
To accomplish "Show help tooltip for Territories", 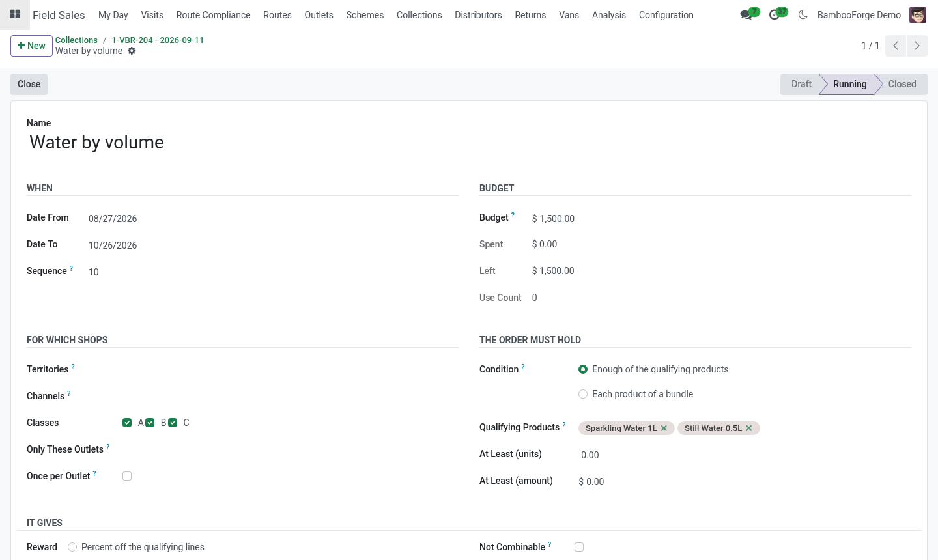I will (73, 367).
